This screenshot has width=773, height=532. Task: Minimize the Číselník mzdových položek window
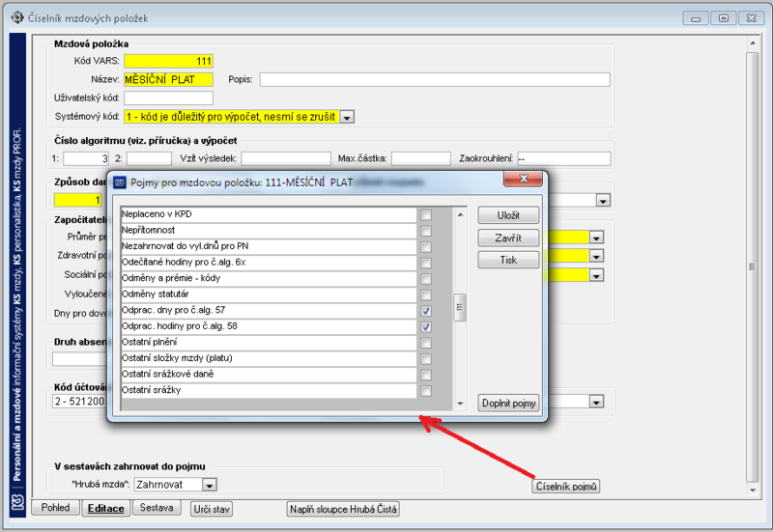coord(696,18)
